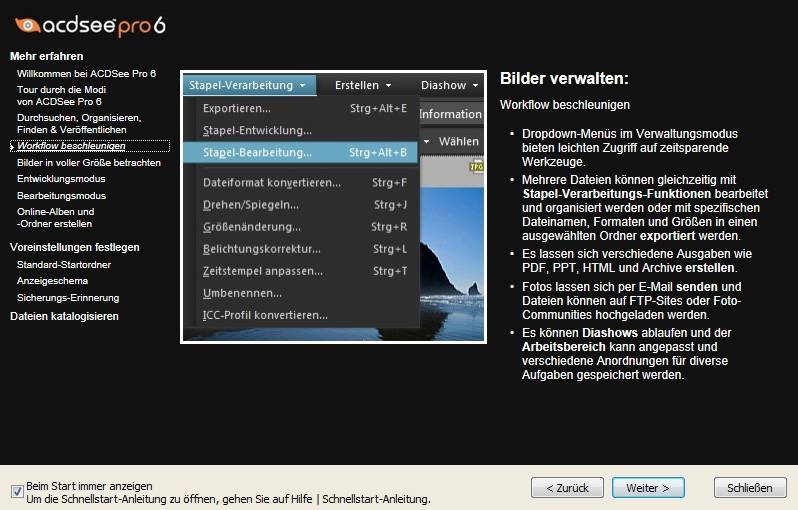Click 'Workflow beschleunigen' subtitle on right
Viewport: 798px width, 510px height.
(x=565, y=105)
